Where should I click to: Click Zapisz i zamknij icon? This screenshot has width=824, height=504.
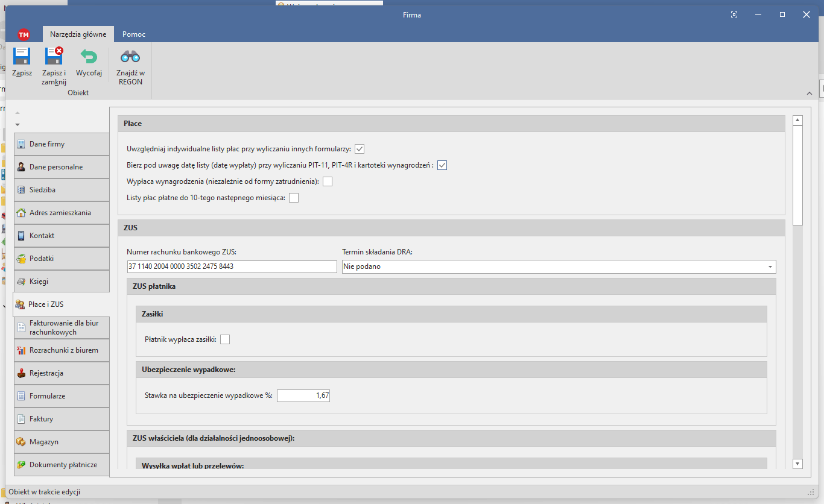point(54,57)
